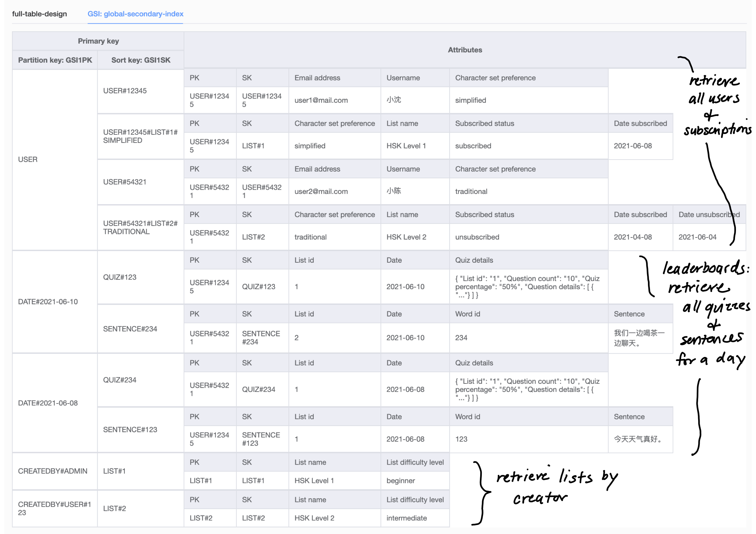Click the subscribed status cell for LIST#1
Image resolution: width=756 pixels, height=534 pixels.
click(473, 146)
